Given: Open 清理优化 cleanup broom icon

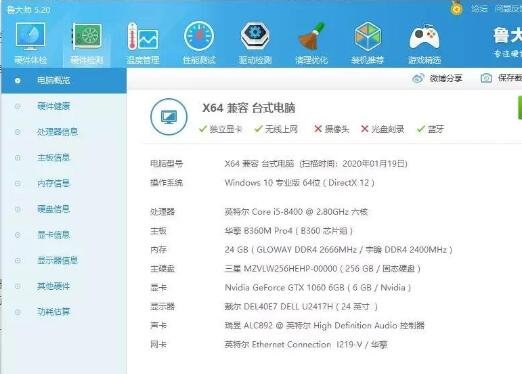Looking at the screenshot, I should [x=311, y=36].
